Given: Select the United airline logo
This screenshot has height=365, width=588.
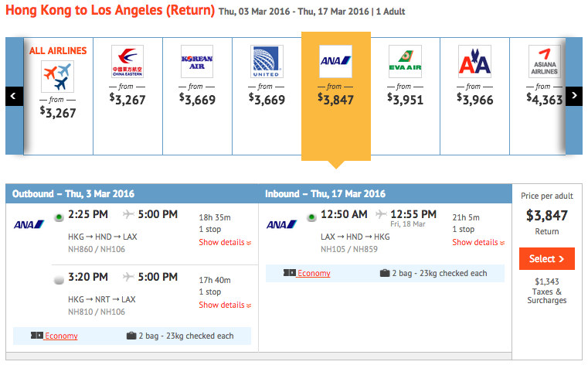Looking at the screenshot, I should pos(267,62).
